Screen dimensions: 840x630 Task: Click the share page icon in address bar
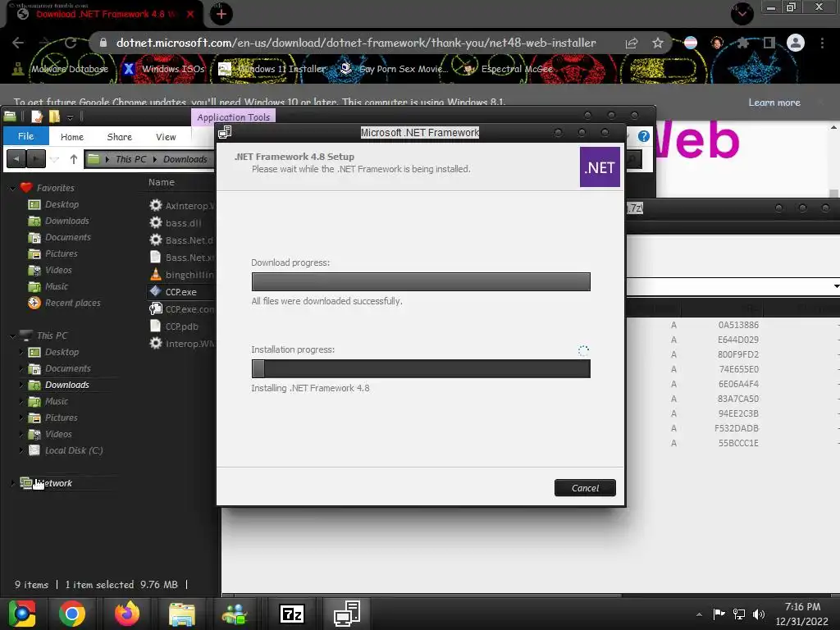(632, 43)
